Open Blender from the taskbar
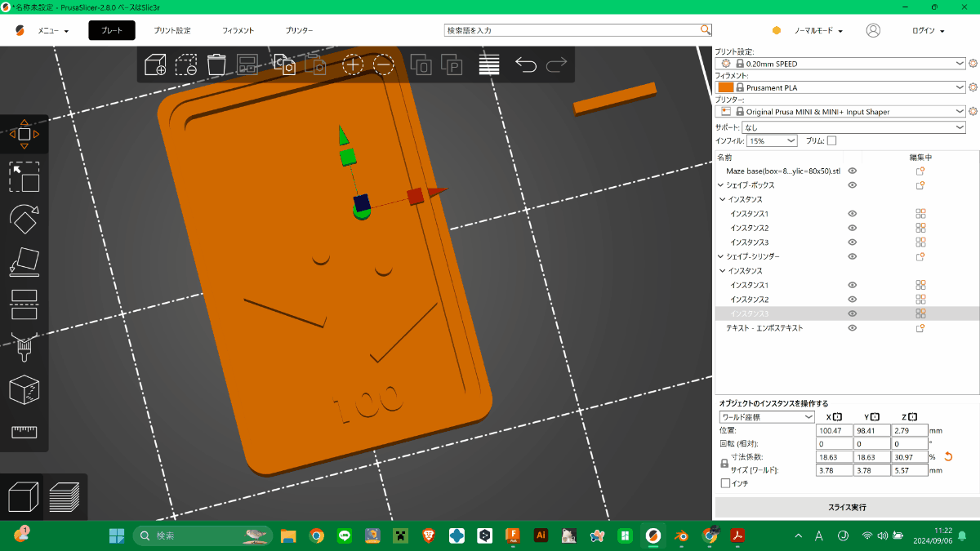The image size is (980, 551). [682, 535]
